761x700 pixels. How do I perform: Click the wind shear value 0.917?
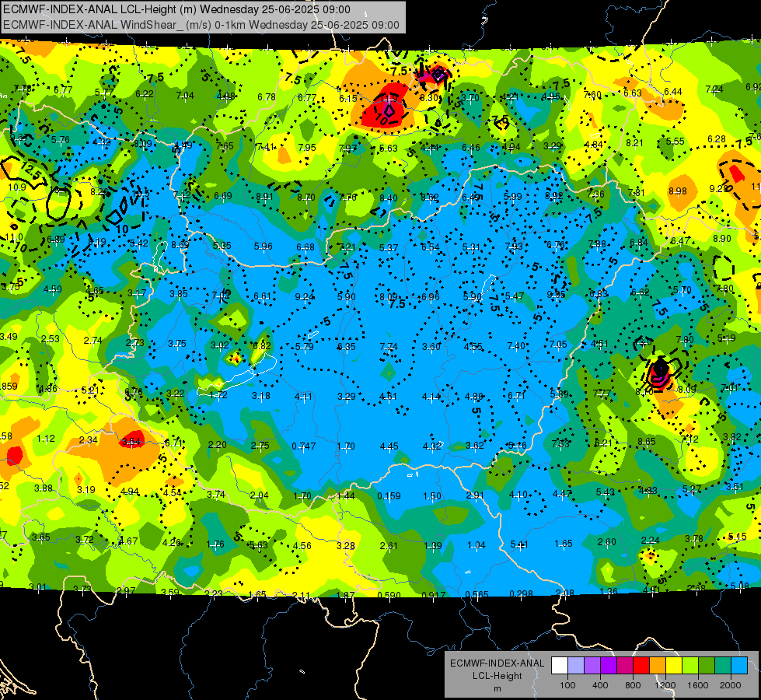[434, 595]
